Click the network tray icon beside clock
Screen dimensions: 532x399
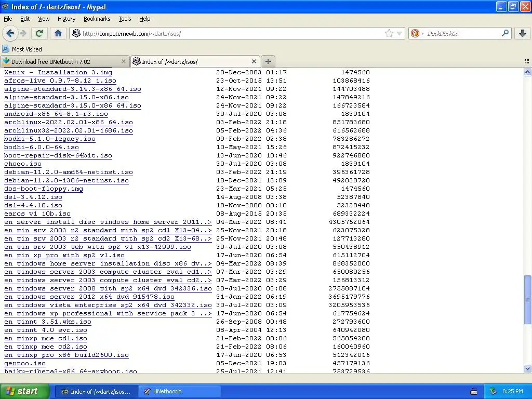[494, 391]
